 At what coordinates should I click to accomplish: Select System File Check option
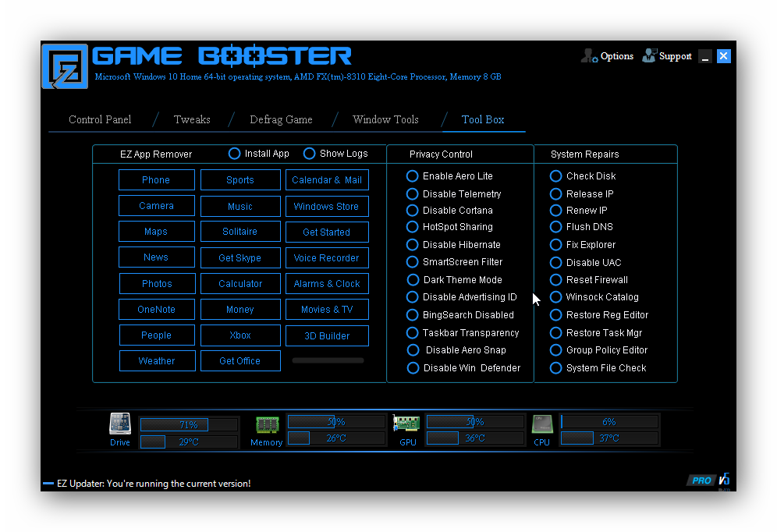click(556, 368)
